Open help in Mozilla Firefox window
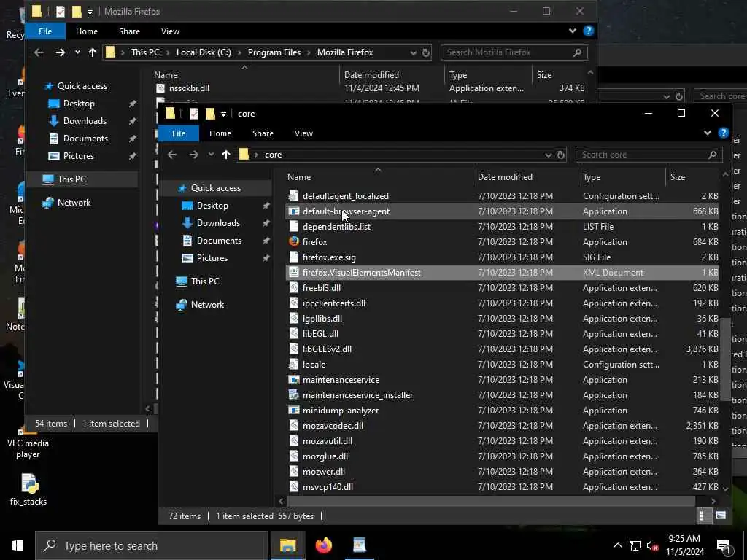 (589, 31)
